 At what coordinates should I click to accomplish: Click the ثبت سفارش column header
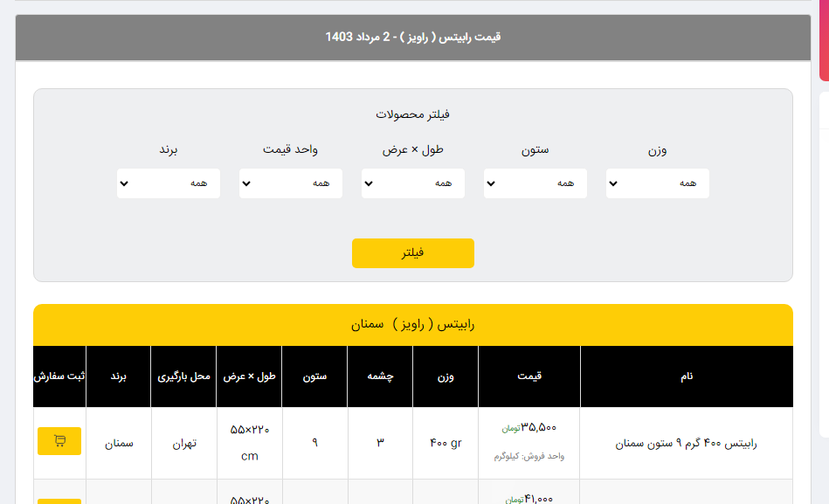point(59,376)
